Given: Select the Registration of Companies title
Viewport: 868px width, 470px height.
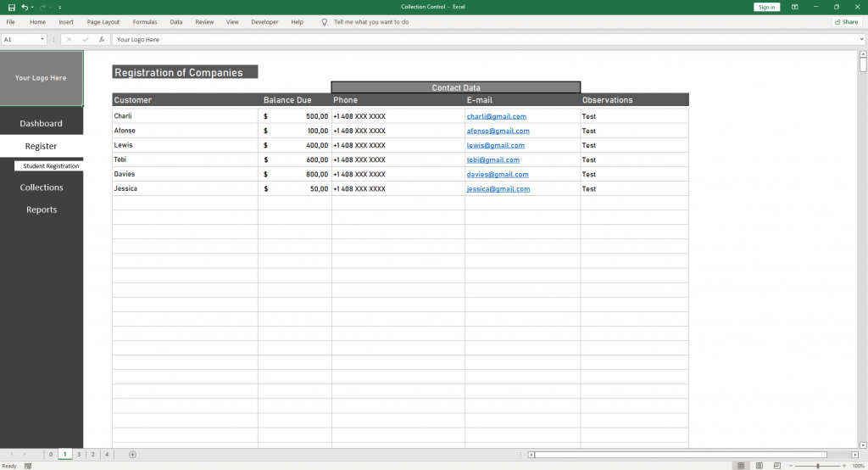Looking at the screenshot, I should [x=185, y=72].
